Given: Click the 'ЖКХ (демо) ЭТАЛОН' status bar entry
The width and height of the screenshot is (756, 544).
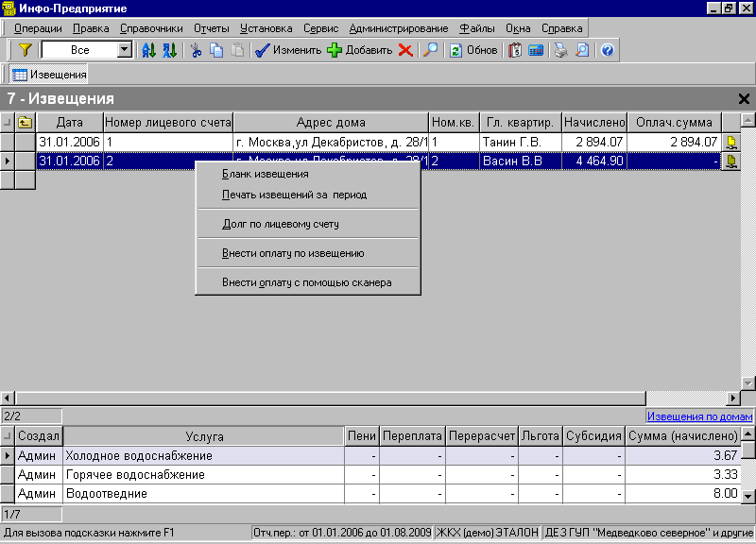Looking at the screenshot, I should tap(488, 533).
